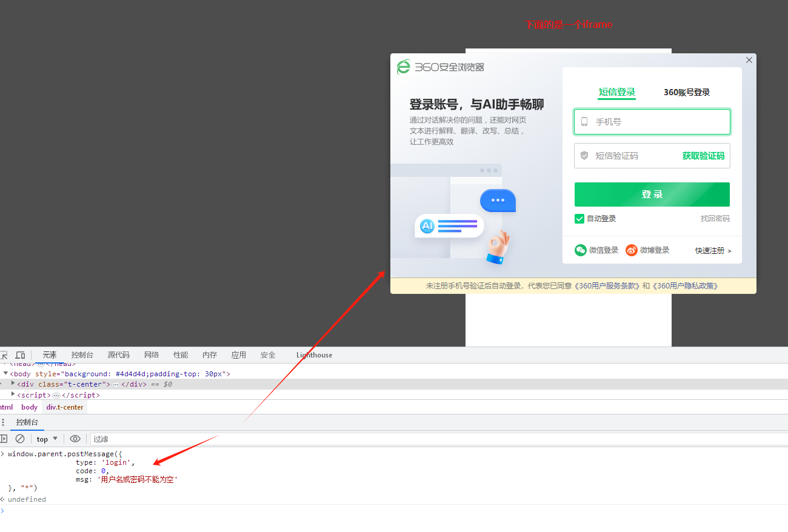Switch to the 网络 DevTools tab
The image size is (788, 532).
(x=151, y=355)
